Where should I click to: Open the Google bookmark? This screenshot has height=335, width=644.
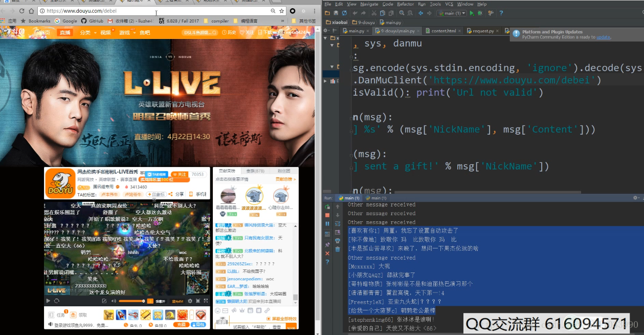(66, 21)
